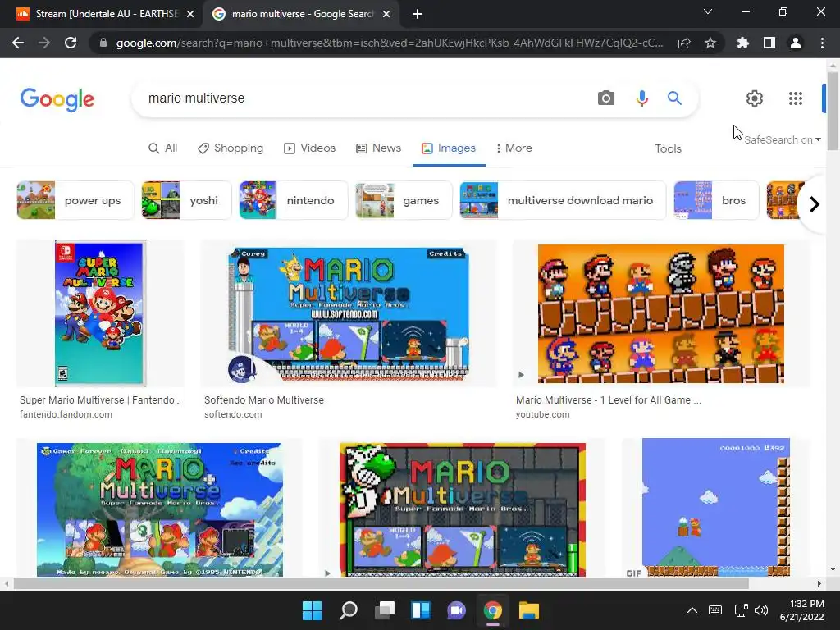840x630 pixels.
Task: Open File Explorer from taskbar
Action: pyautogui.click(x=529, y=610)
